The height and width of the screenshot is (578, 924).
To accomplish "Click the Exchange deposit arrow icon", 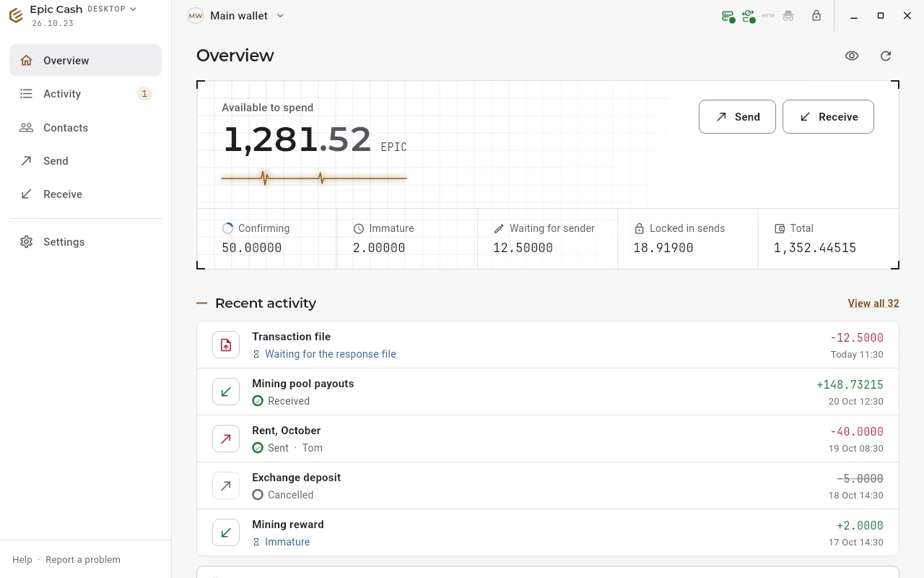I will click(226, 486).
